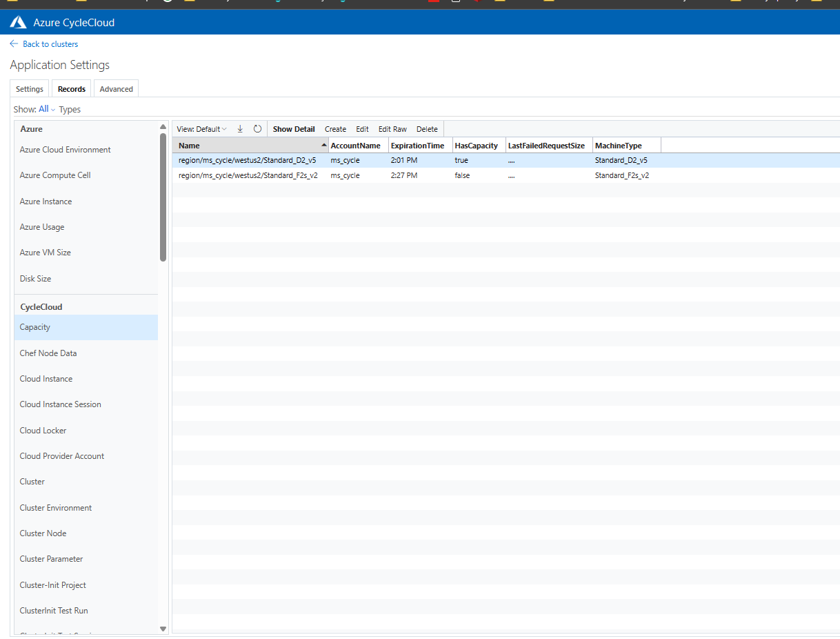Click the download arrow icon in records toolbar
Viewport: 840px width, 639px height.
coord(240,129)
